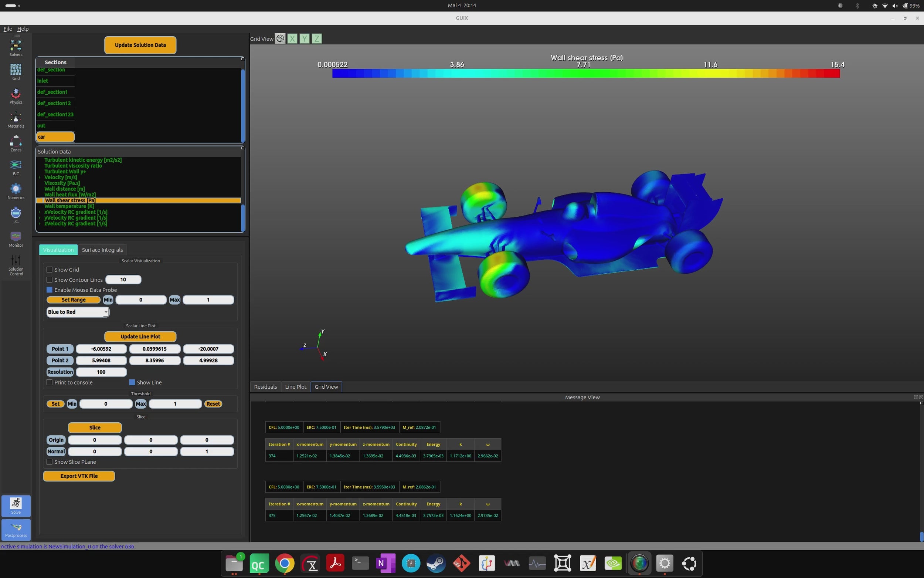Expand the Velocity [m/s] tree item
Image resolution: width=924 pixels, height=578 pixels.
[40, 178]
